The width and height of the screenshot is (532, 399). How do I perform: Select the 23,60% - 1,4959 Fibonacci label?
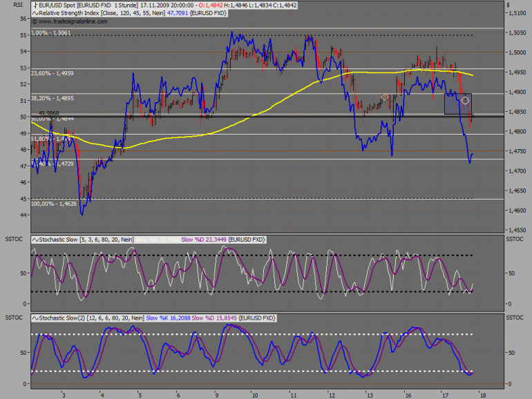[53, 73]
